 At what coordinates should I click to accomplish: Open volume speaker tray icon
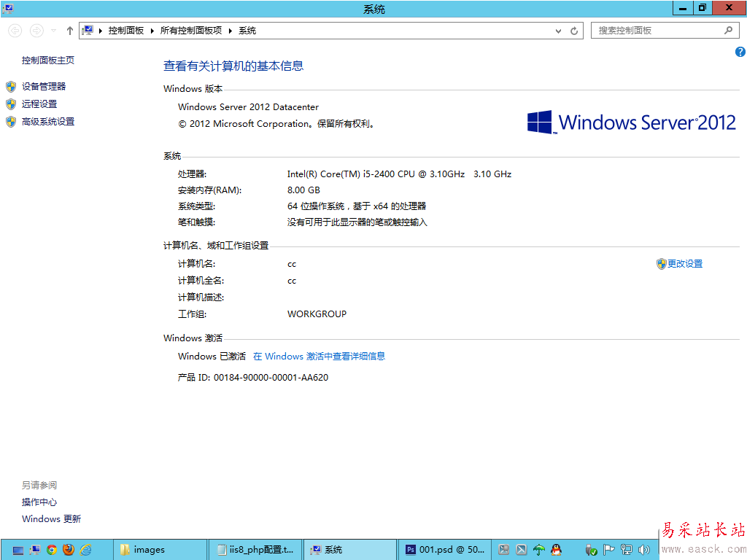click(x=643, y=550)
